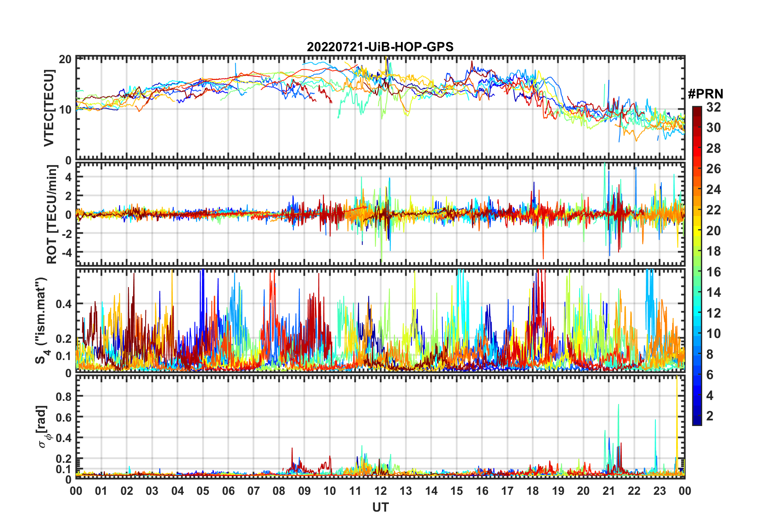Select hour 12 tick on the UT axis
The width and height of the screenshot is (761, 532).
click(380, 491)
